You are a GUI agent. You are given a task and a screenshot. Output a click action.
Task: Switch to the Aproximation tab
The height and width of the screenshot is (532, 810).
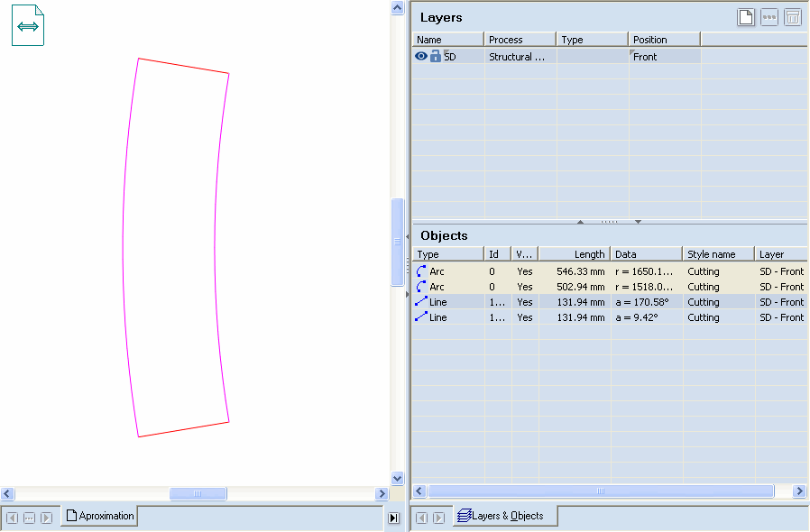99,516
